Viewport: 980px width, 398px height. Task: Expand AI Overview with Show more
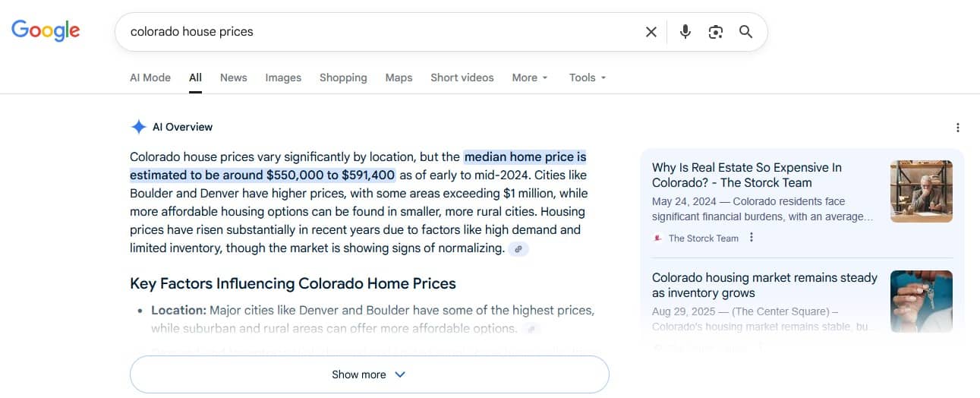(370, 374)
